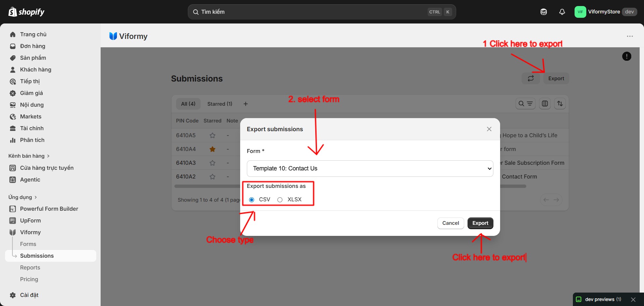The width and height of the screenshot is (644, 306).
Task: Open the Sidekick assistant icon in top bar
Action: tap(544, 12)
